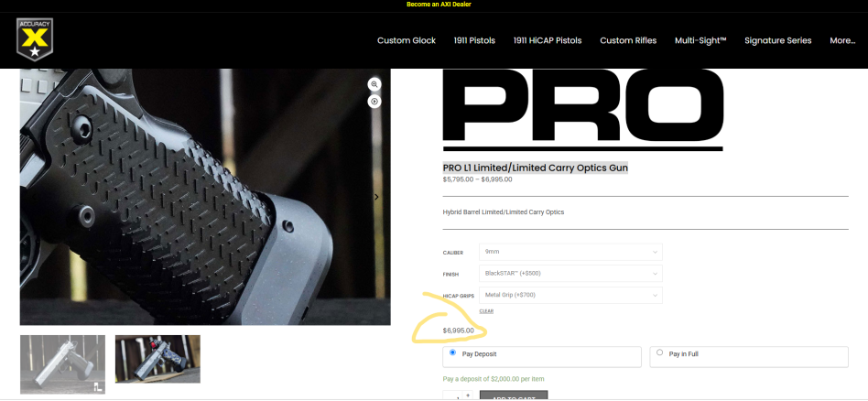Open the Caliber dropdown showing 9mm

pyautogui.click(x=570, y=252)
